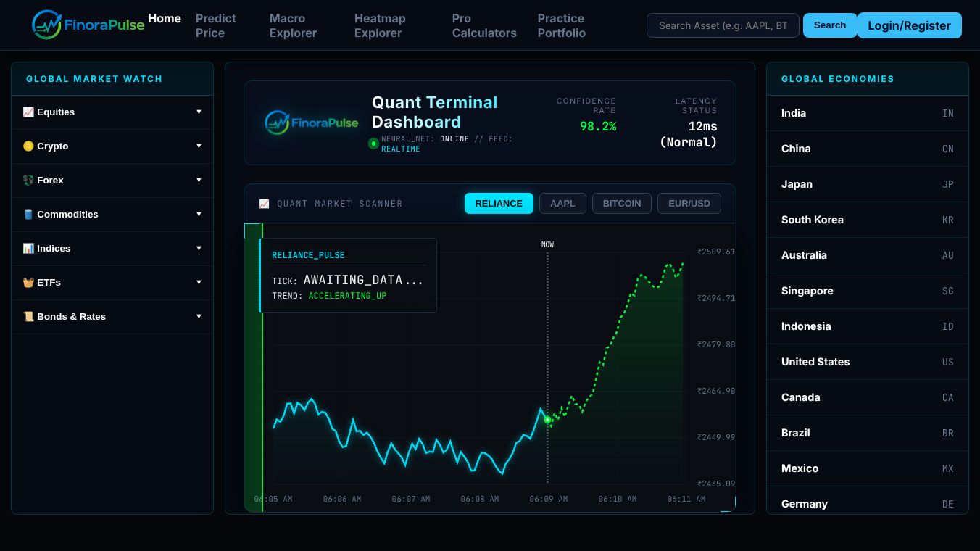Image resolution: width=980 pixels, height=551 pixels.
Task: Switch scanner to AAPL tab
Action: (x=562, y=204)
